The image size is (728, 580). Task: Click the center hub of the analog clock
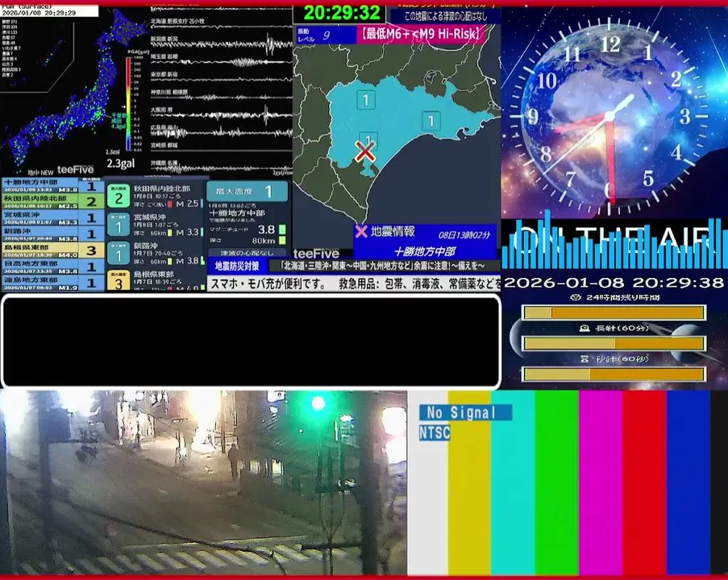pyautogui.click(x=609, y=117)
